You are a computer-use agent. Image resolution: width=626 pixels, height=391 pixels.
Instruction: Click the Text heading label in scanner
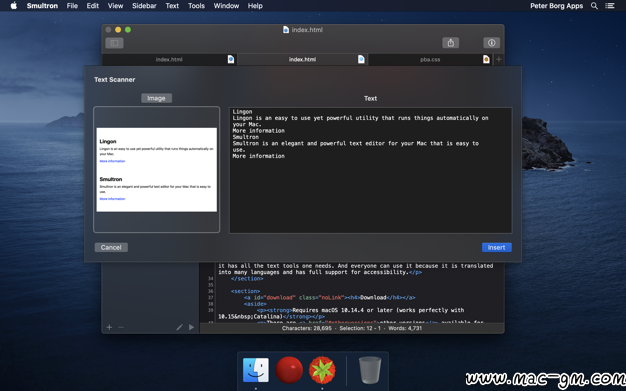[x=370, y=98]
